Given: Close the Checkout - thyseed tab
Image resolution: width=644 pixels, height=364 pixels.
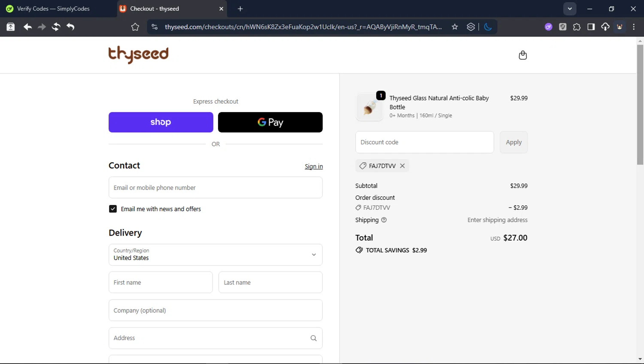Looking at the screenshot, I should [221, 9].
